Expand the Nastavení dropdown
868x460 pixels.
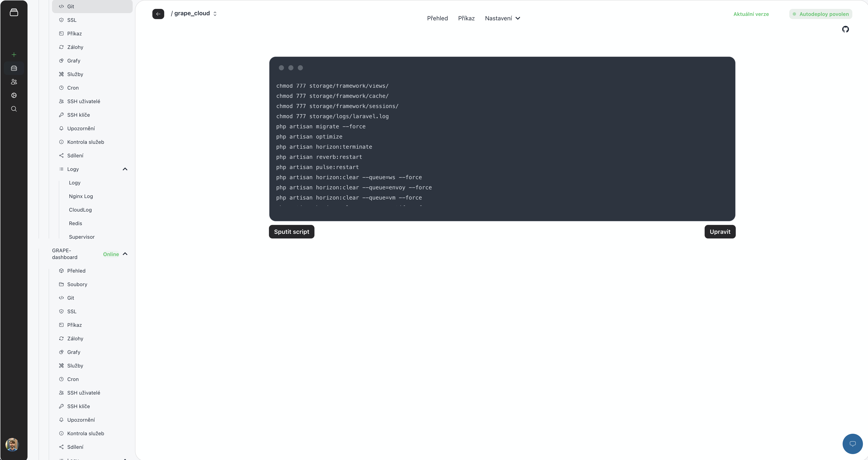[502, 18]
